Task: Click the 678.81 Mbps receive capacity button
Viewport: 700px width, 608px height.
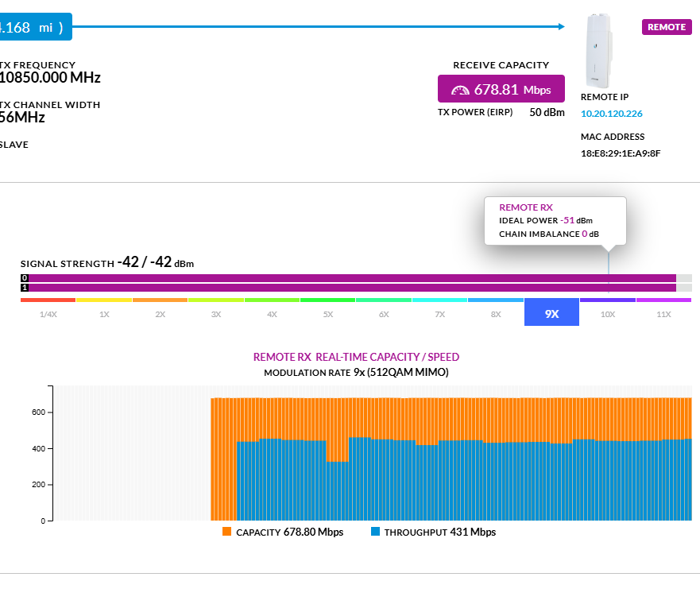Action: (501, 90)
